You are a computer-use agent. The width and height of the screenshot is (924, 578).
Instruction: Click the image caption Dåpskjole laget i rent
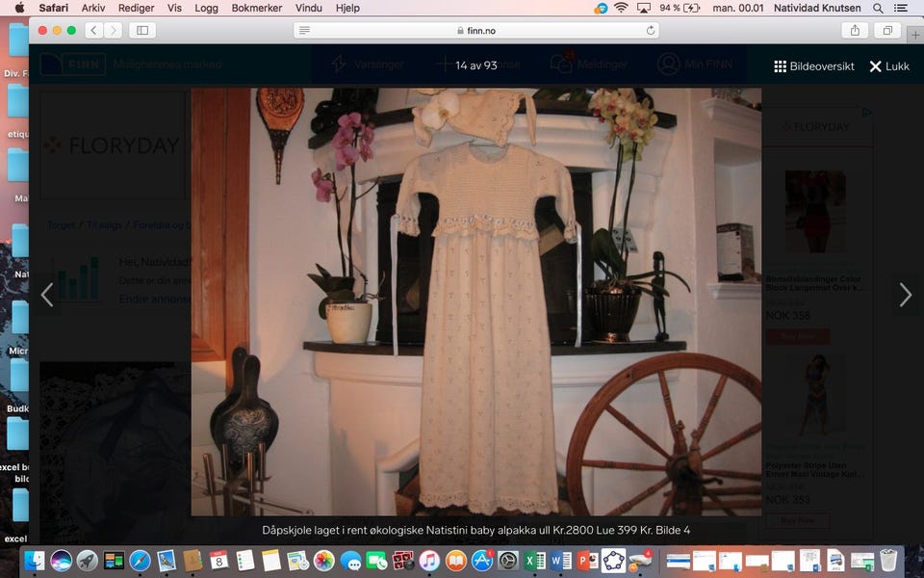(x=476, y=530)
